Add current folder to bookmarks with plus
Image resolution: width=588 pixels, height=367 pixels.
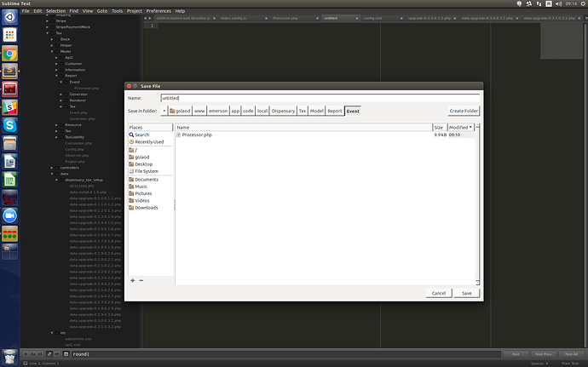tap(132, 280)
